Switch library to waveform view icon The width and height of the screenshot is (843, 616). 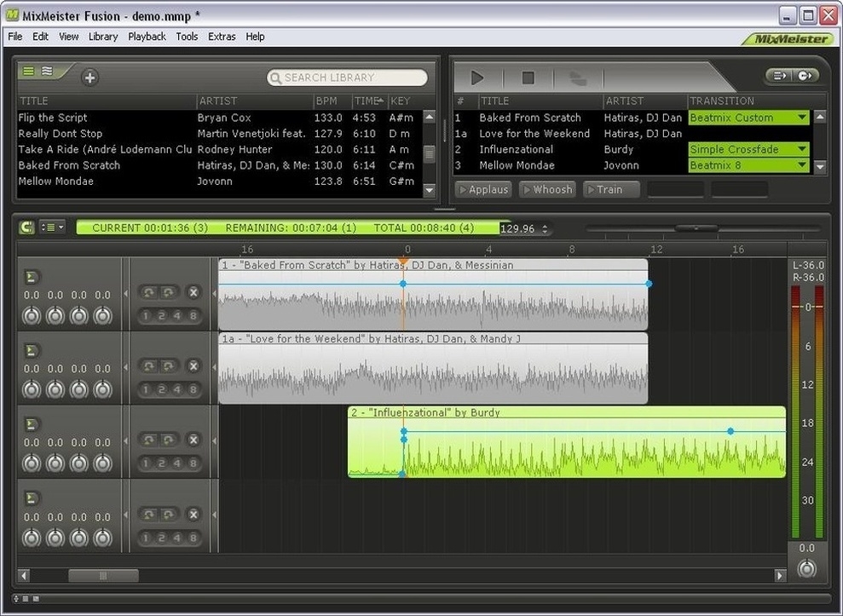click(x=48, y=72)
